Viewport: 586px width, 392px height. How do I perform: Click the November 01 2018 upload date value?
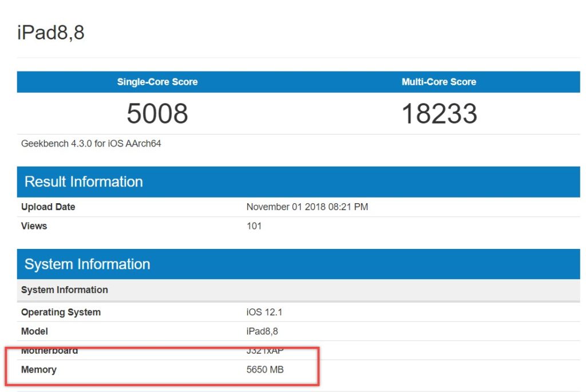307,207
